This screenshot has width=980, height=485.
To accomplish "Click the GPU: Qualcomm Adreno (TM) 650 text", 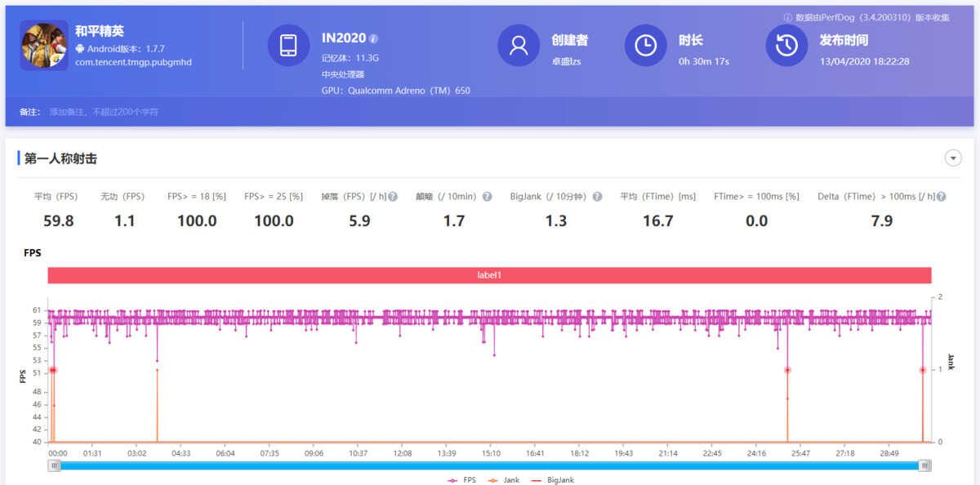I will click(396, 91).
